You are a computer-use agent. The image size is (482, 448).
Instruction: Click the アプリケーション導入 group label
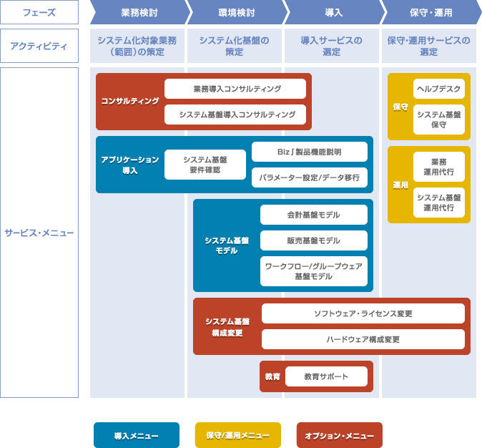pyautogui.click(x=130, y=165)
